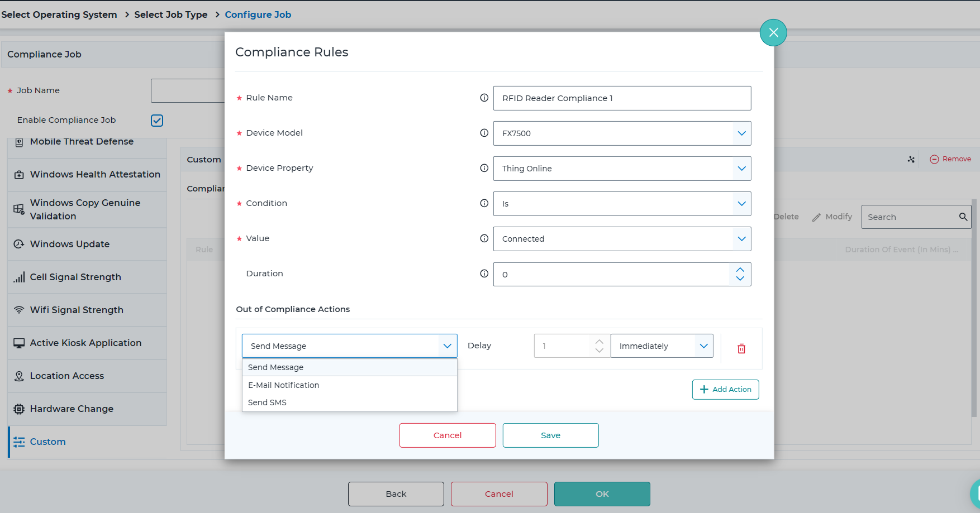Save the compliance rule
Screen dimensions: 980x513
pyautogui.click(x=550, y=435)
